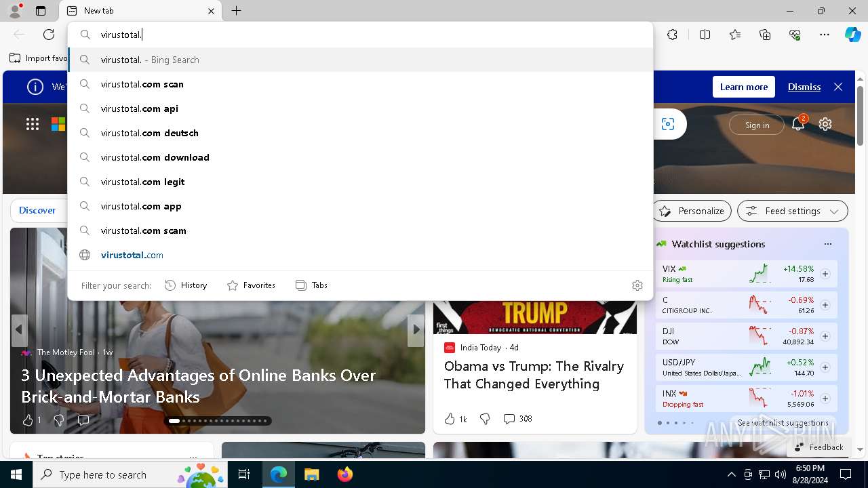868x488 pixels.
Task: Open Watchlist suggestions more options ellipsis
Action: click(x=827, y=244)
